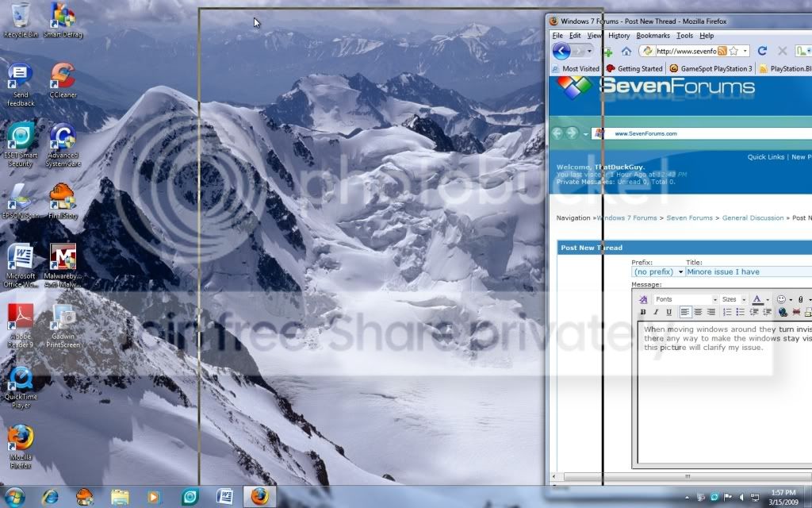Set Align Right in the message editor
Screen dimensions: 812x508
(711, 312)
